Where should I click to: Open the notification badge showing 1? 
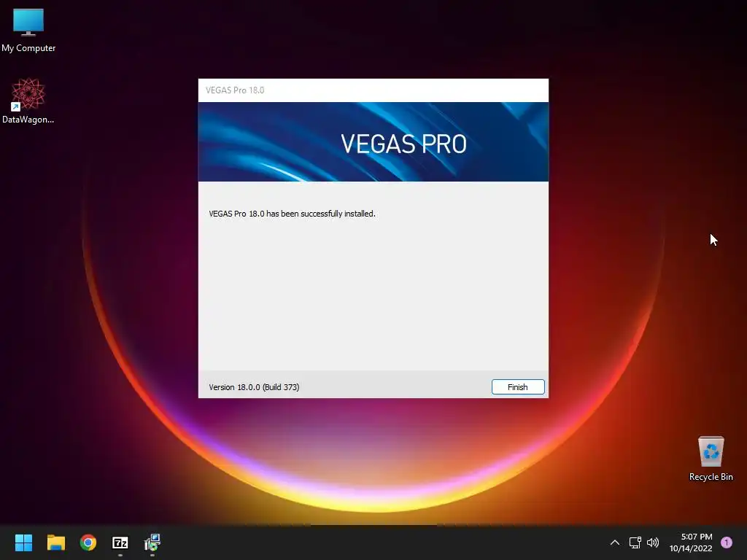pos(727,542)
